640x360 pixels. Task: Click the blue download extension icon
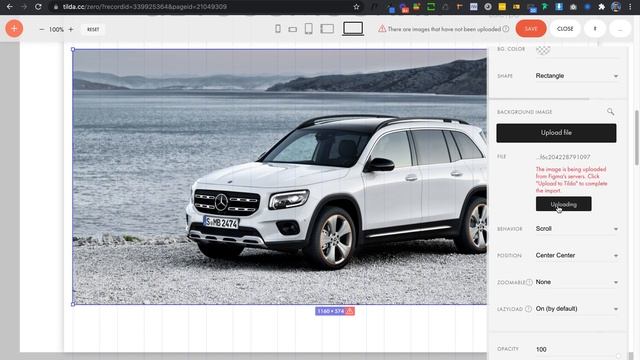click(559, 7)
